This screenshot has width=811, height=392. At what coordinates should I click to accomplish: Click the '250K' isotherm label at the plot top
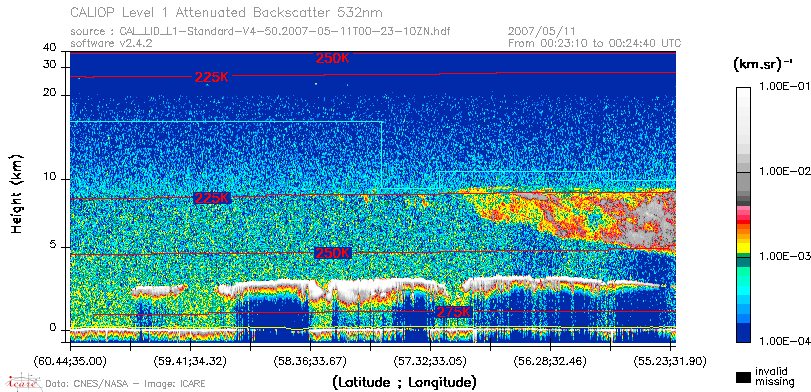click(333, 58)
